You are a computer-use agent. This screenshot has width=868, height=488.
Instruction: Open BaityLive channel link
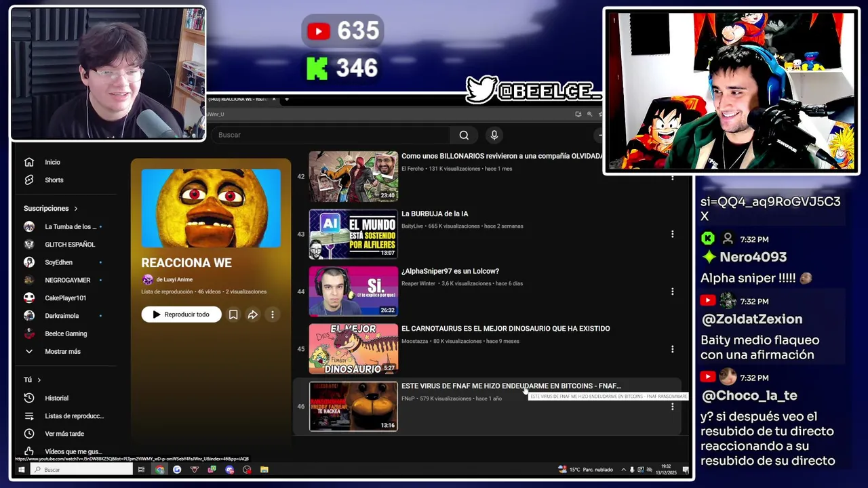click(412, 226)
